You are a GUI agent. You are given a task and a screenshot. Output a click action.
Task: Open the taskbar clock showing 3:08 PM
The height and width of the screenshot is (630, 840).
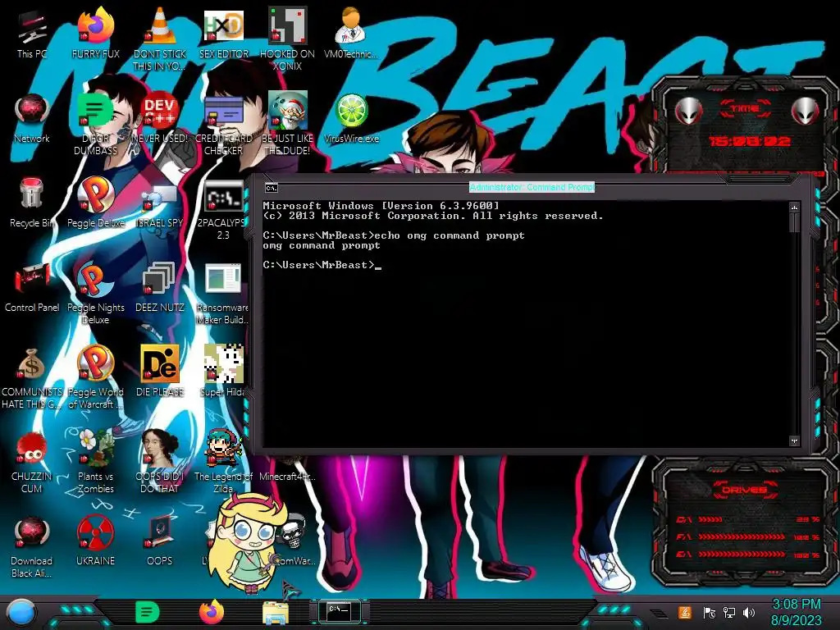pos(796,612)
